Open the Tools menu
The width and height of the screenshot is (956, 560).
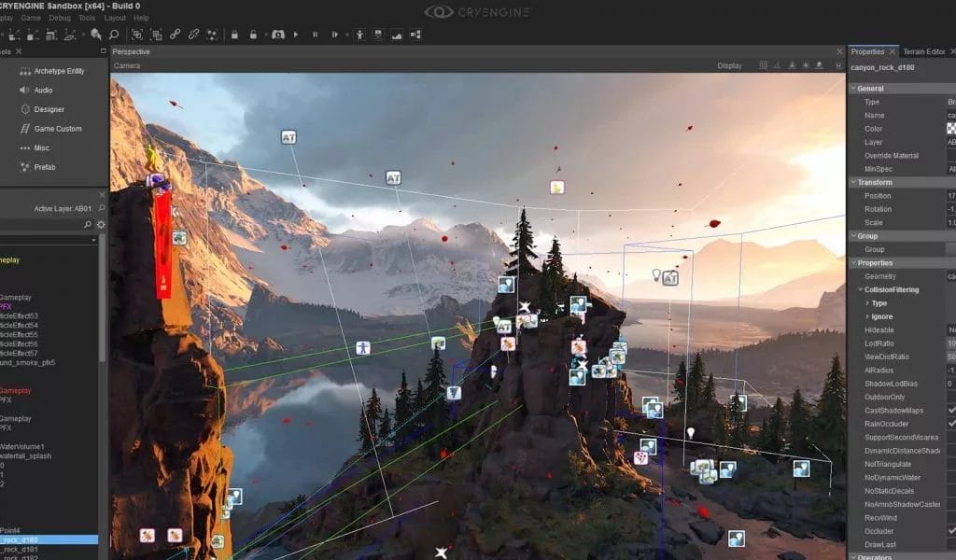pyautogui.click(x=86, y=16)
